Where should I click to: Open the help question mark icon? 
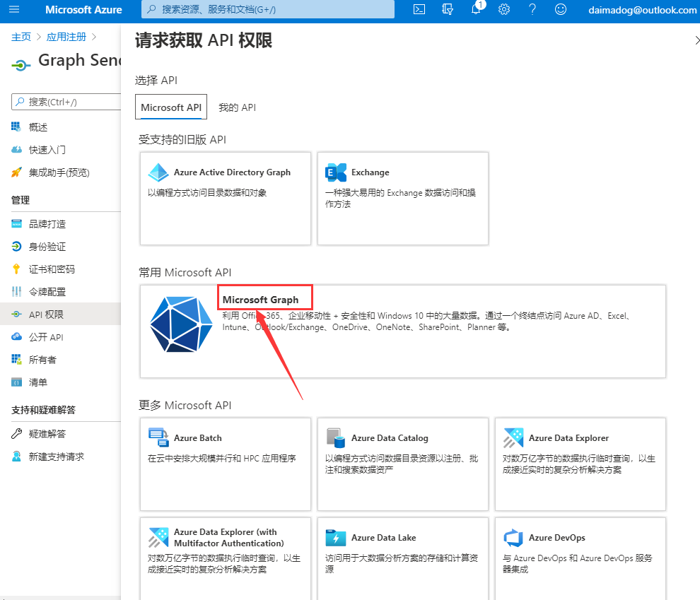tap(532, 9)
